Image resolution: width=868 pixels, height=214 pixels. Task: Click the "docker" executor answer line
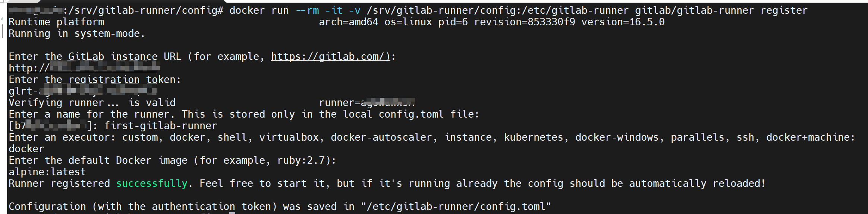point(26,149)
